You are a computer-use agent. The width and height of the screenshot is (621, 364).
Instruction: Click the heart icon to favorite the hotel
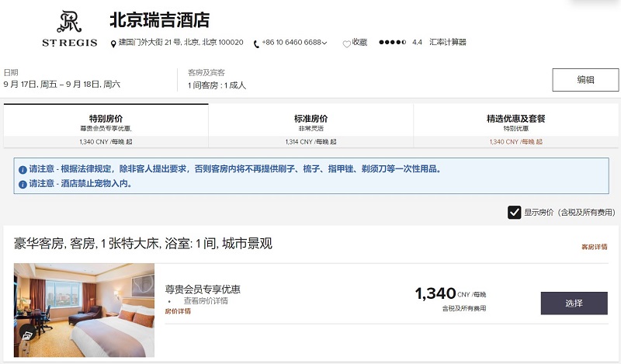[346, 43]
